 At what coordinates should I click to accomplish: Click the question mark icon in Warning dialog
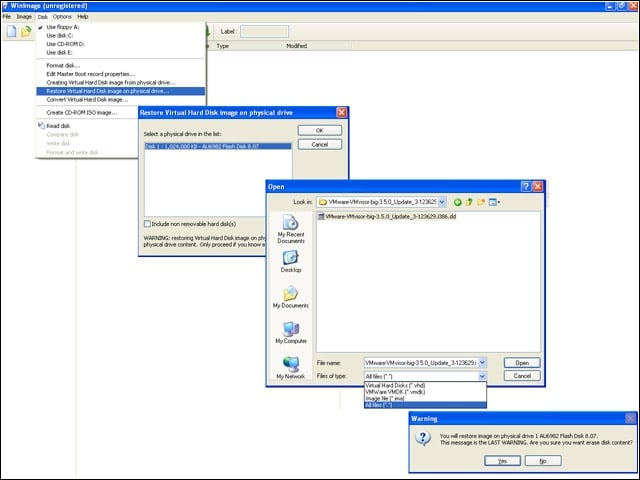point(423,438)
